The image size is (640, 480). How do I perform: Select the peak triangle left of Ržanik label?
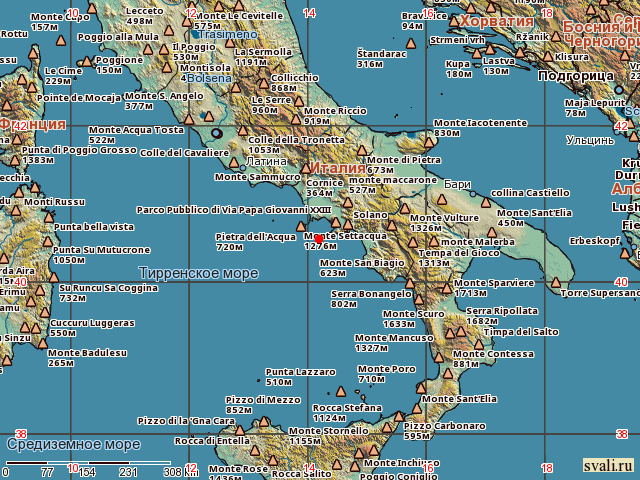[507, 37]
